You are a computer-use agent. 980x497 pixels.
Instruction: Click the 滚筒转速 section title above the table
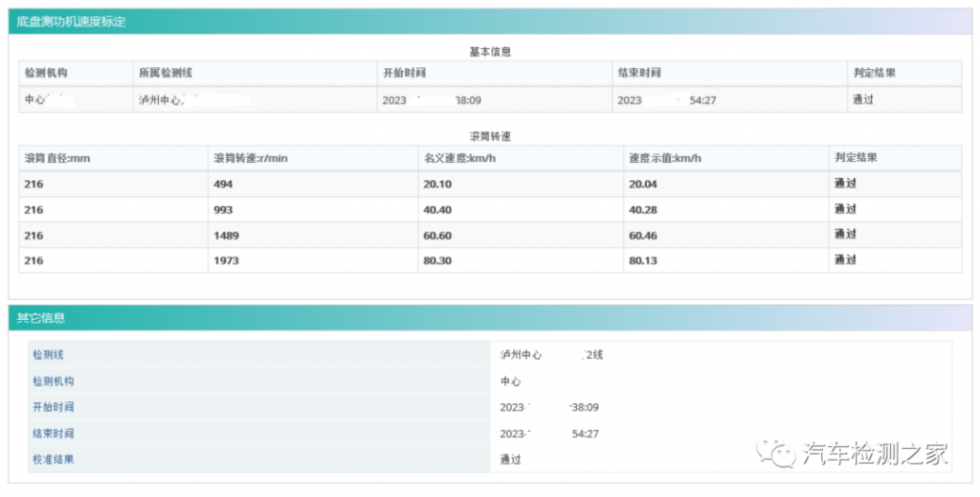click(490, 137)
